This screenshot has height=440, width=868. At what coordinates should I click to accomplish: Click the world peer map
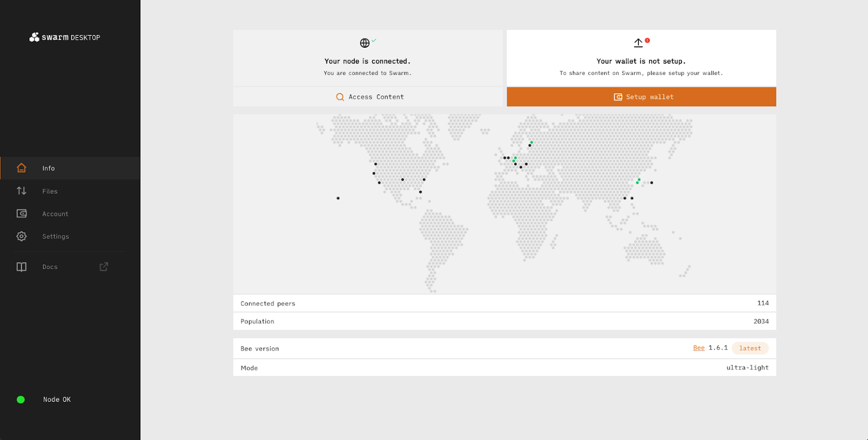[x=505, y=204]
